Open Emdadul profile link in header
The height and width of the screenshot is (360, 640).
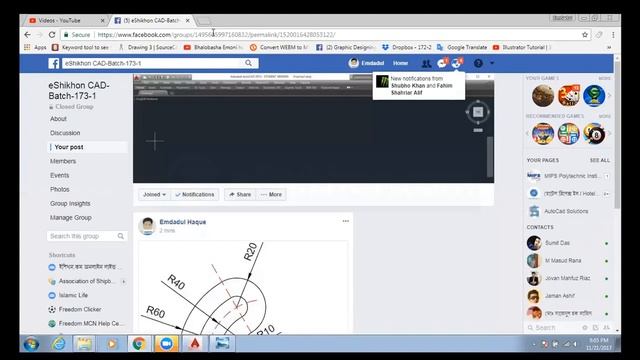[367, 63]
